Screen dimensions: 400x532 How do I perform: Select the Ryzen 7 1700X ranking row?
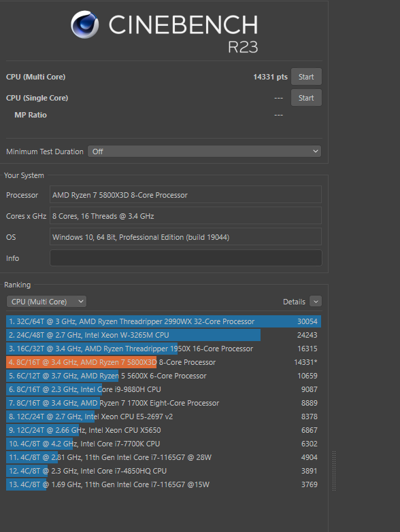coord(163,403)
